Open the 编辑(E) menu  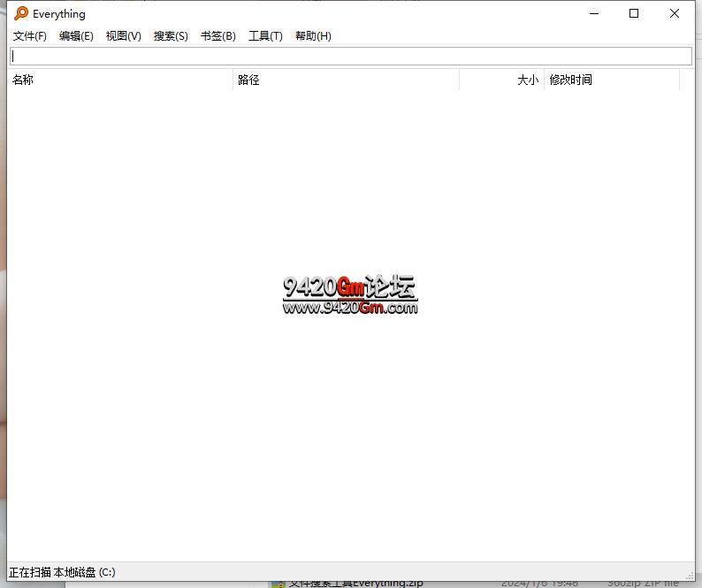76,36
